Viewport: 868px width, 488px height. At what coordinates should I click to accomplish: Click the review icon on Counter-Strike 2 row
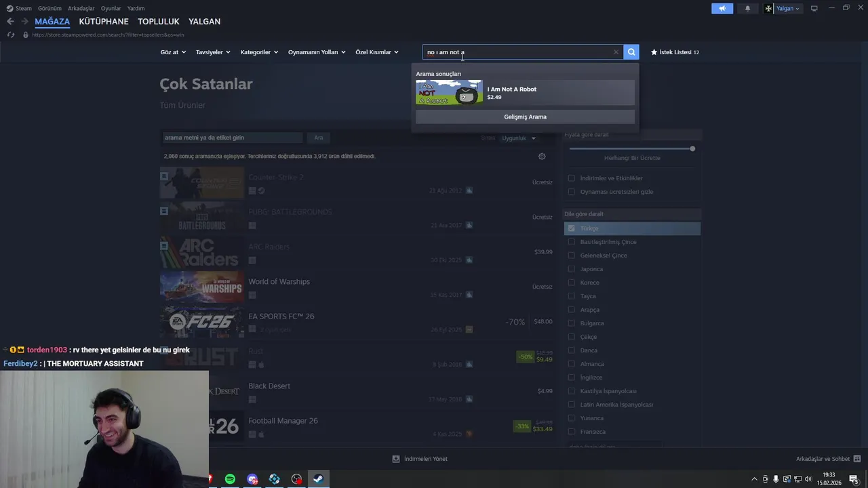point(469,190)
